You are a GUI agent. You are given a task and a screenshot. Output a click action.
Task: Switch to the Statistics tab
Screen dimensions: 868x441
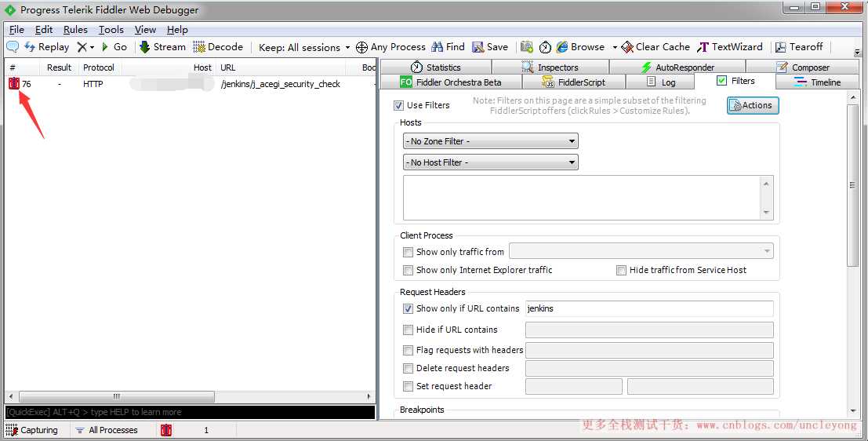pos(436,67)
